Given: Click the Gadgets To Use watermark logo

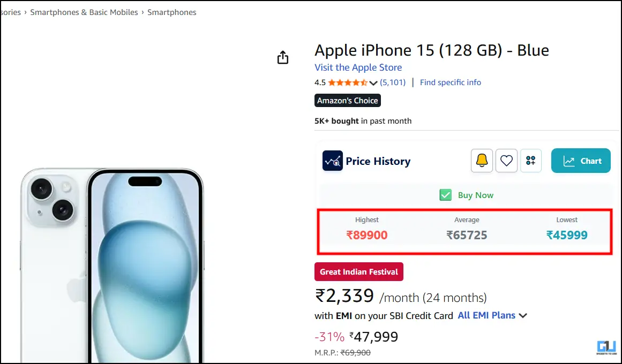Looking at the screenshot, I should coord(606,346).
